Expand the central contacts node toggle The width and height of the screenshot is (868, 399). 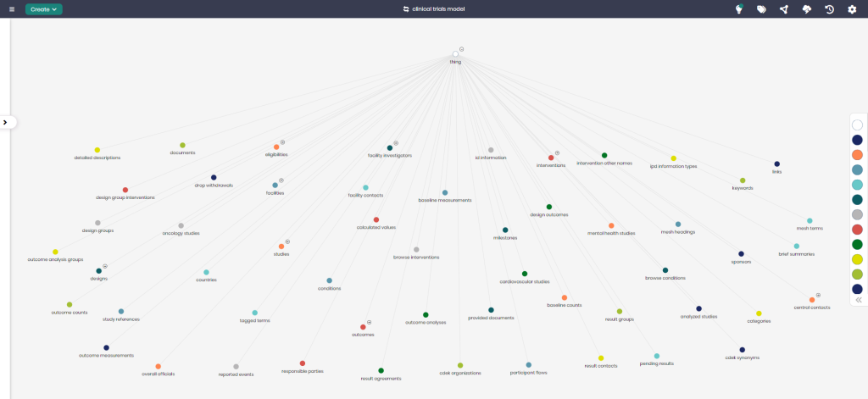818,295
